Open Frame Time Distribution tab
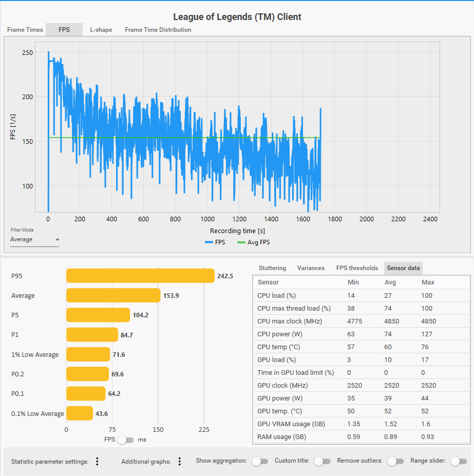This screenshot has width=474, height=476. pyautogui.click(x=158, y=30)
